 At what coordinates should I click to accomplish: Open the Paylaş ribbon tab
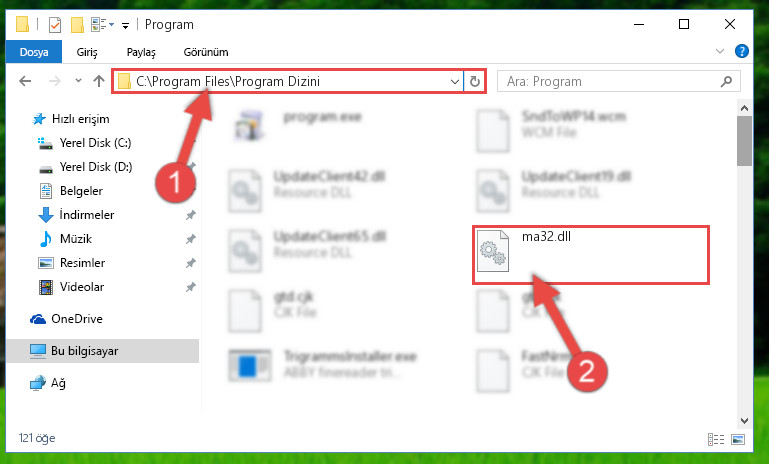[x=141, y=52]
